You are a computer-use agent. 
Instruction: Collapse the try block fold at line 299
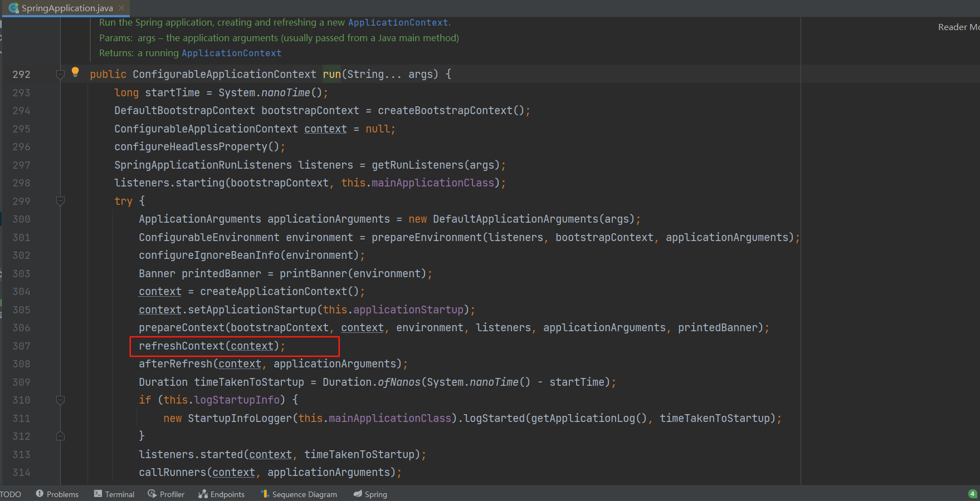tap(60, 201)
